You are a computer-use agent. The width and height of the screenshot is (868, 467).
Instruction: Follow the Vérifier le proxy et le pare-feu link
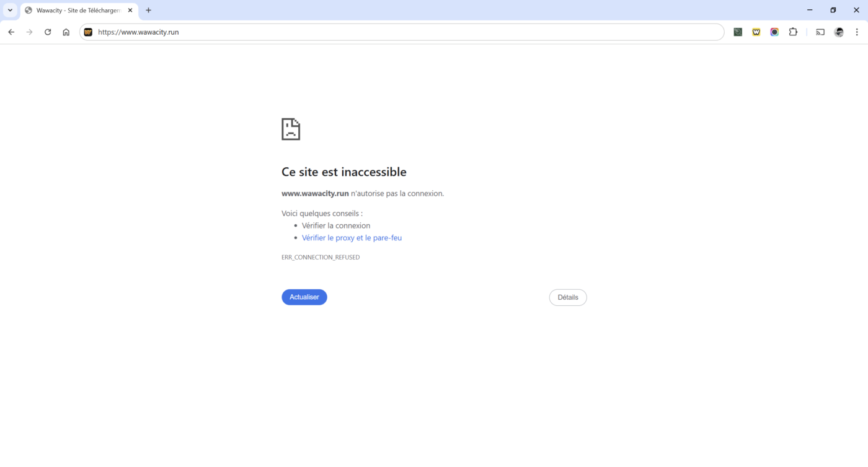352,238
